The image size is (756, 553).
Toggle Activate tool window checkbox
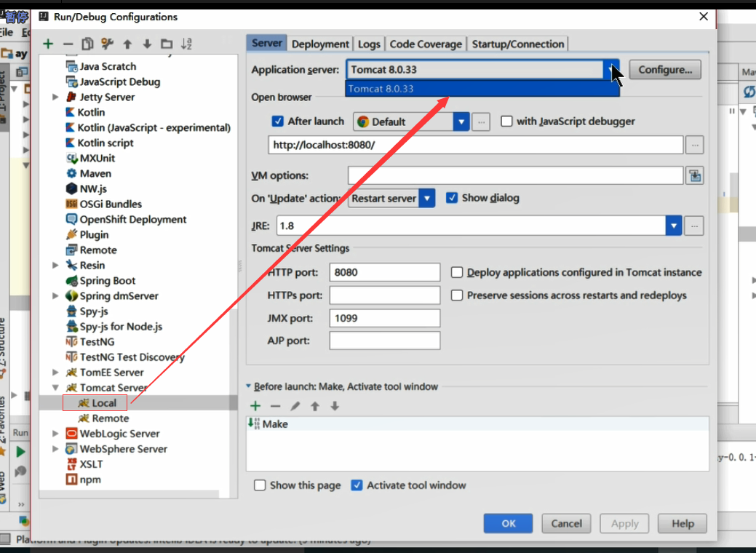[357, 485]
